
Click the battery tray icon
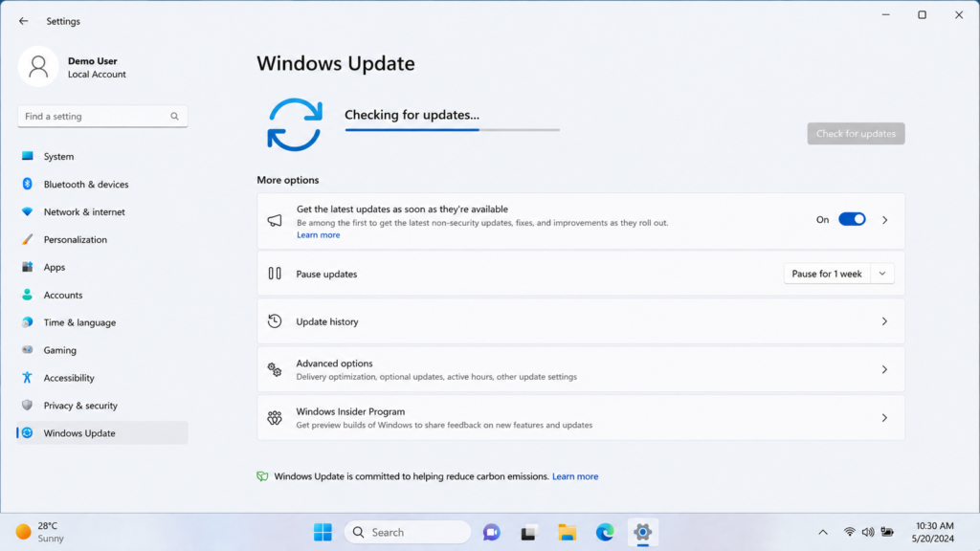887,532
